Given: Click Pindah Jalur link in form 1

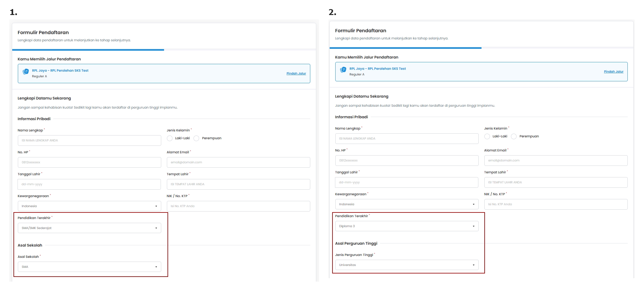Looking at the screenshot, I should tap(296, 74).
